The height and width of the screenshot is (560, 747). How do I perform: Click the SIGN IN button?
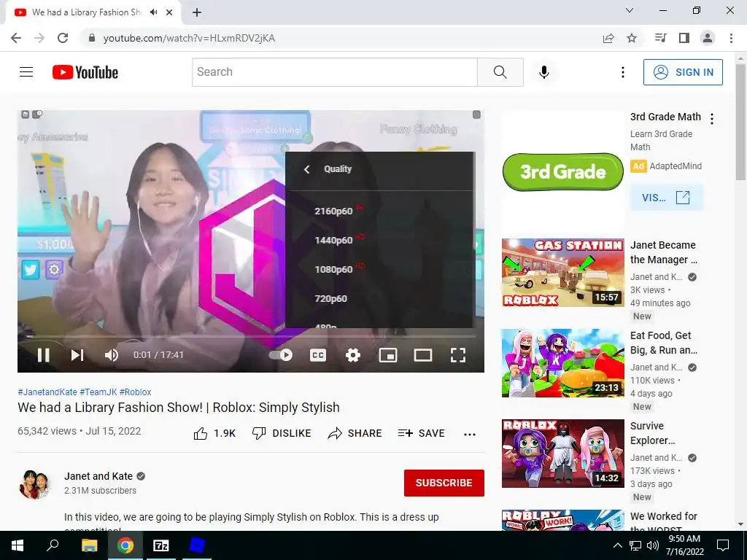(683, 72)
